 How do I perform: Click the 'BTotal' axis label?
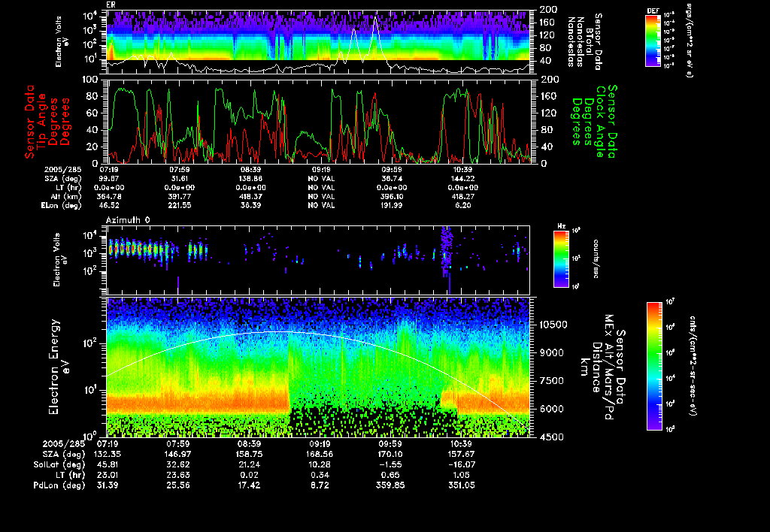coord(590,42)
